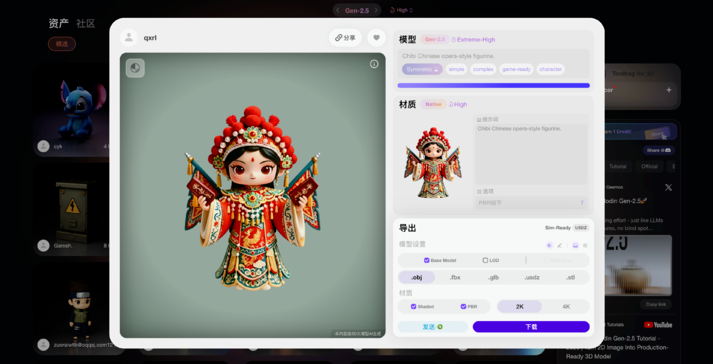This screenshot has width=713, height=364.
Task: Click the 分享 share button
Action: 345,38
